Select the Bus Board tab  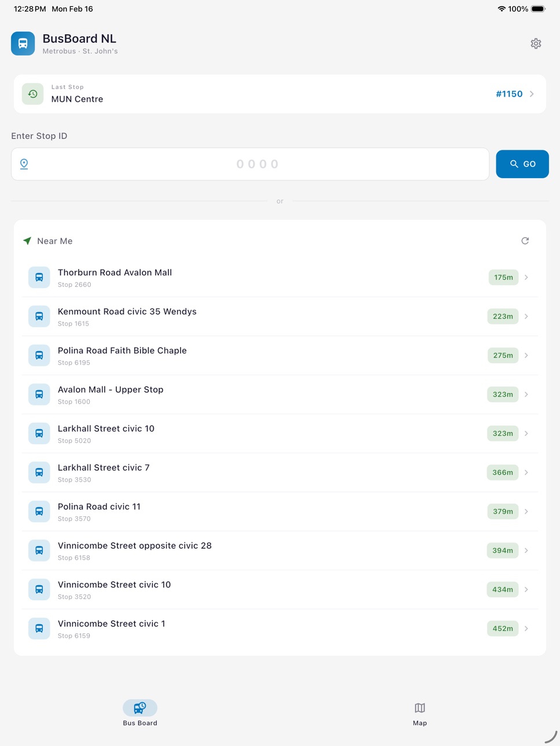point(140,714)
